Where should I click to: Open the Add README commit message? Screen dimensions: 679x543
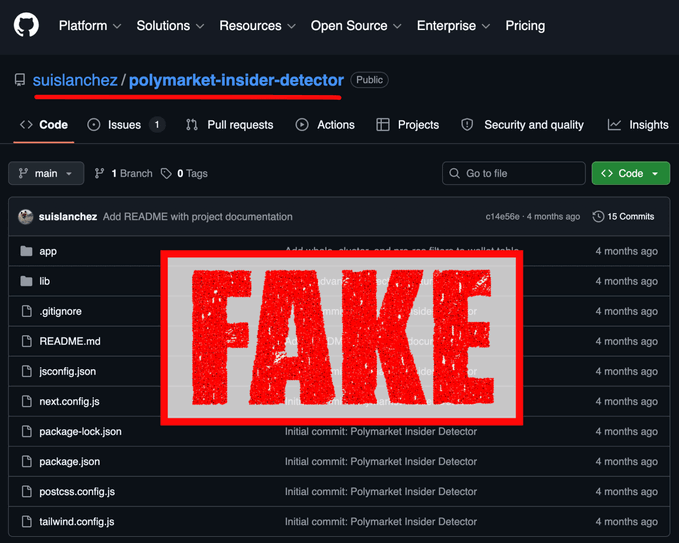tap(197, 217)
